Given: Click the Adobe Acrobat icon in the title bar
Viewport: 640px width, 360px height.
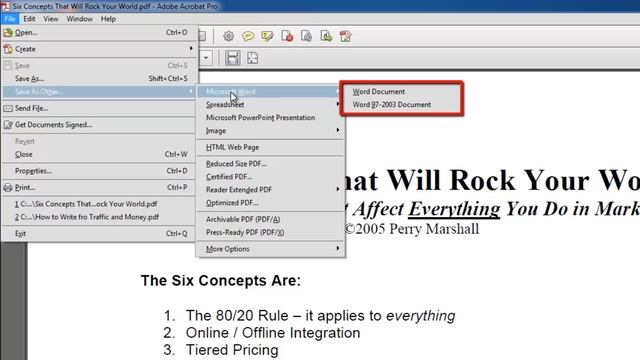Looking at the screenshot, I should [x=5, y=6].
